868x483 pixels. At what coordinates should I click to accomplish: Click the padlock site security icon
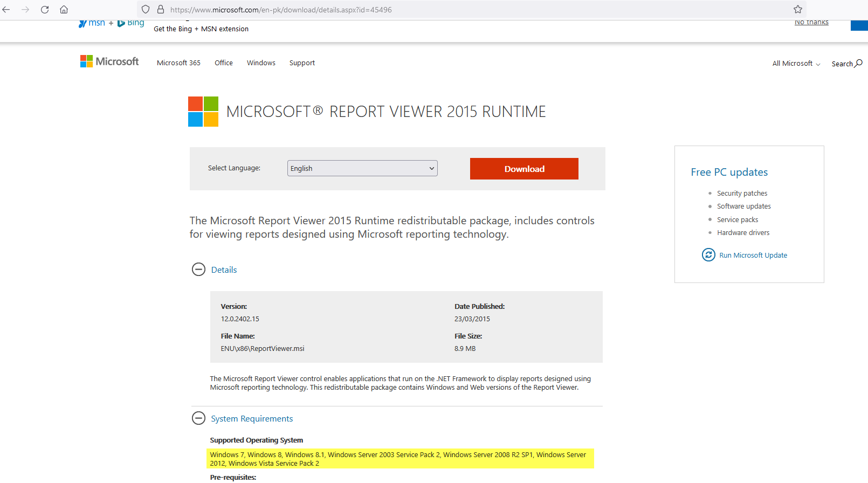pyautogui.click(x=161, y=10)
